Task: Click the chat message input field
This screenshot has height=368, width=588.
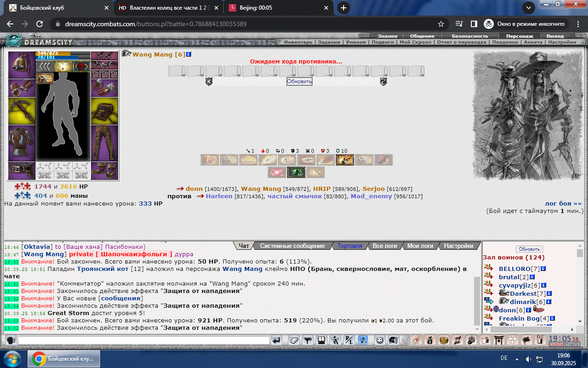Action: point(143,340)
